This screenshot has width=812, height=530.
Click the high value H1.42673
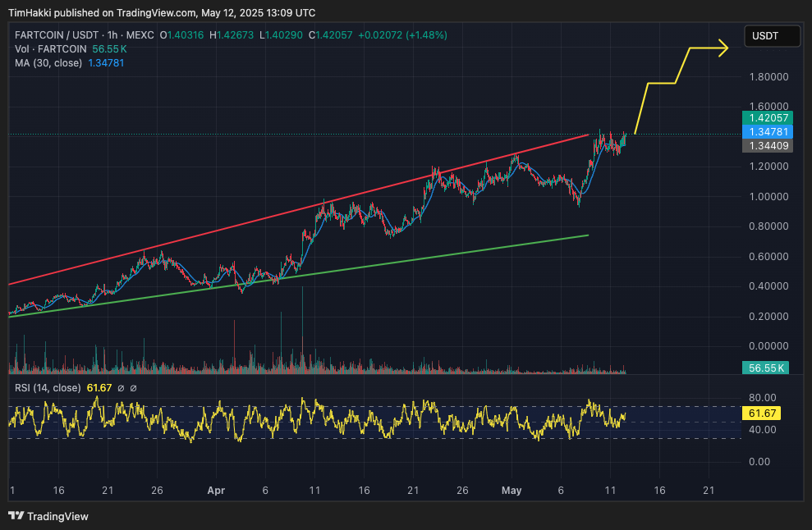point(232,35)
